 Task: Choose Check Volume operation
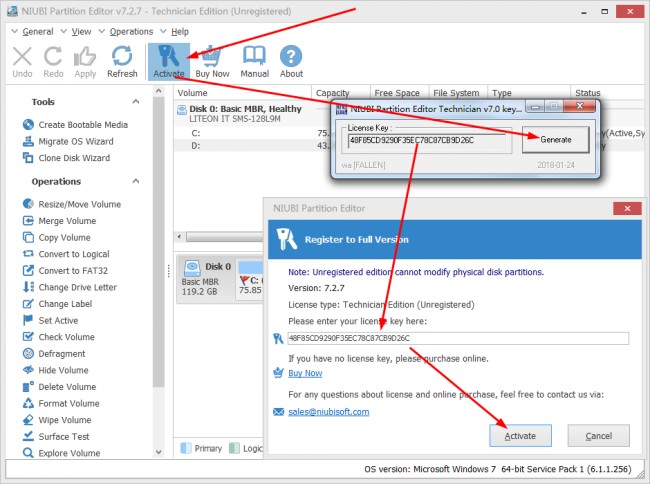pos(58,337)
